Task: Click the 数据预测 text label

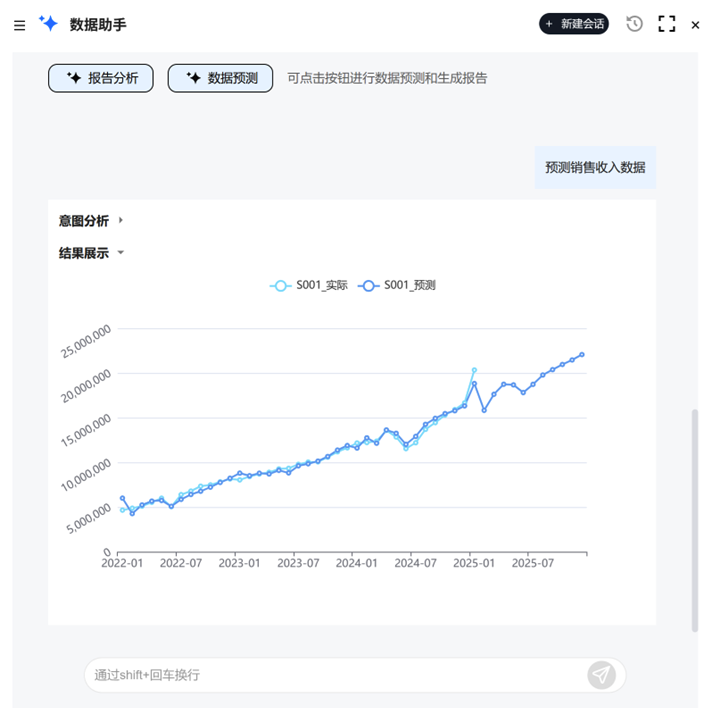Action: 233,78
